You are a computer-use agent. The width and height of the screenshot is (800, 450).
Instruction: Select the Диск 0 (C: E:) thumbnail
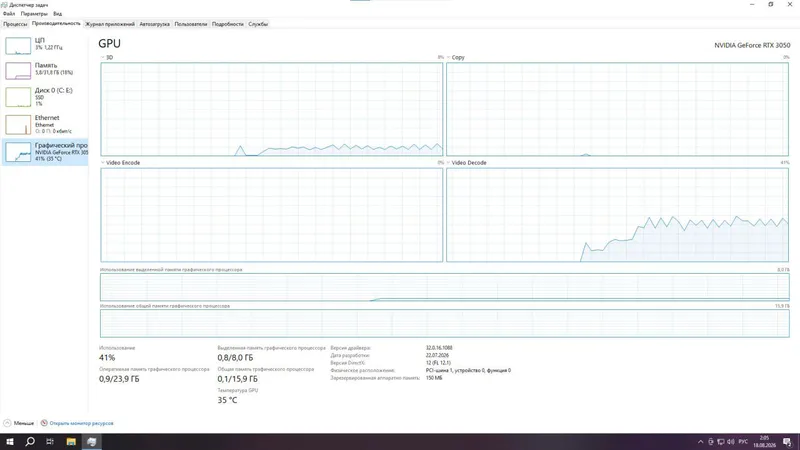point(18,97)
